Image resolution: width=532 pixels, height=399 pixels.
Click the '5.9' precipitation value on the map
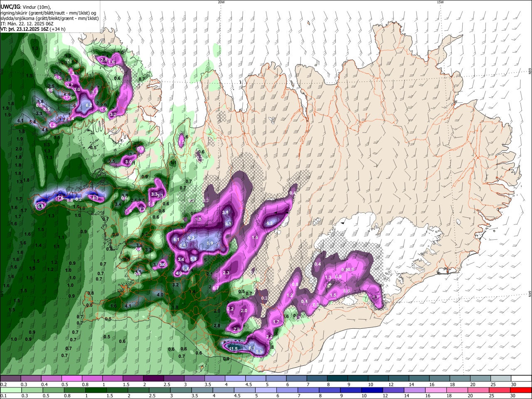click(210, 243)
